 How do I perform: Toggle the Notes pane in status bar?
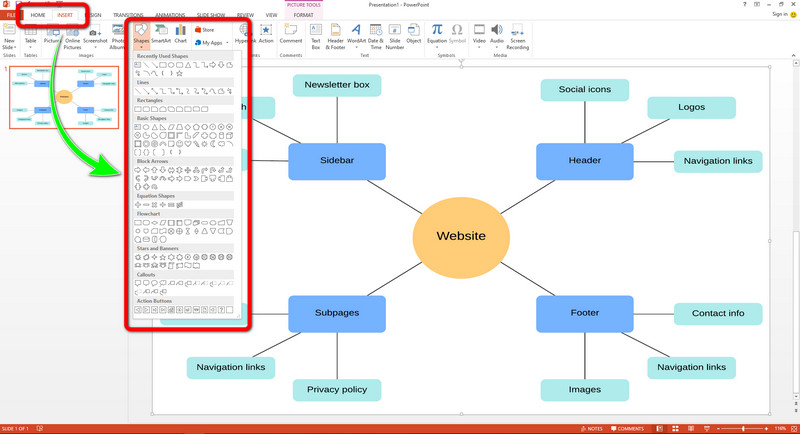click(593, 428)
